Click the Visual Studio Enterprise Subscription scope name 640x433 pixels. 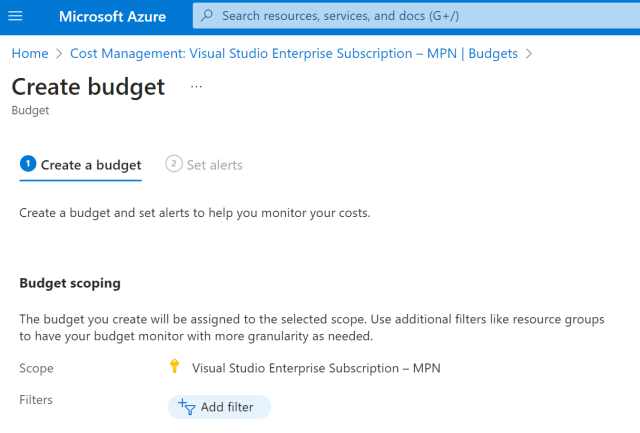(315, 368)
